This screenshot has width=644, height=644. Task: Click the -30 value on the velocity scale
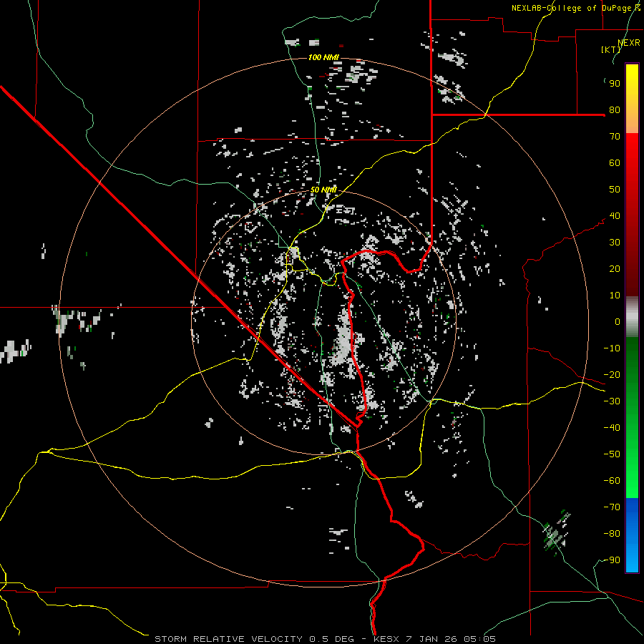tap(612, 401)
